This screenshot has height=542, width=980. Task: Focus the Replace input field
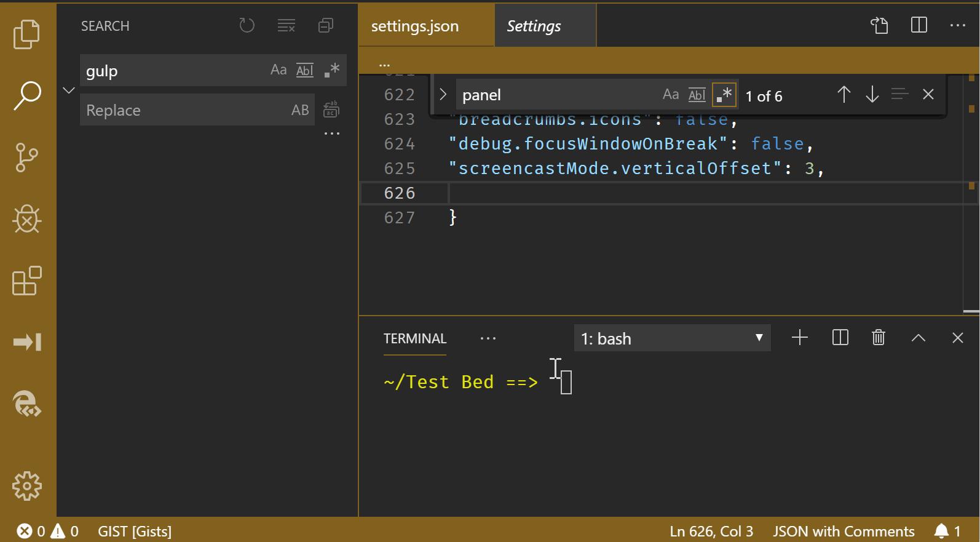(184, 110)
